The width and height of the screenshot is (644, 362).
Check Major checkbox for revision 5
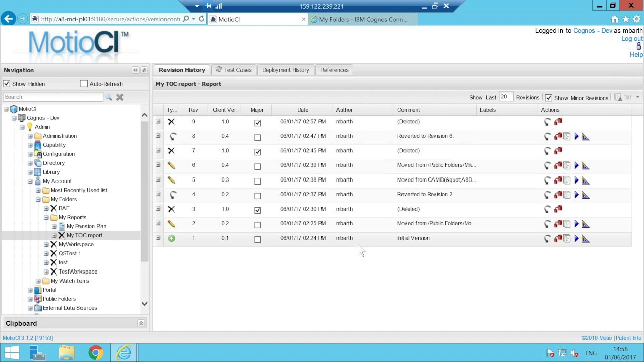pos(258,180)
